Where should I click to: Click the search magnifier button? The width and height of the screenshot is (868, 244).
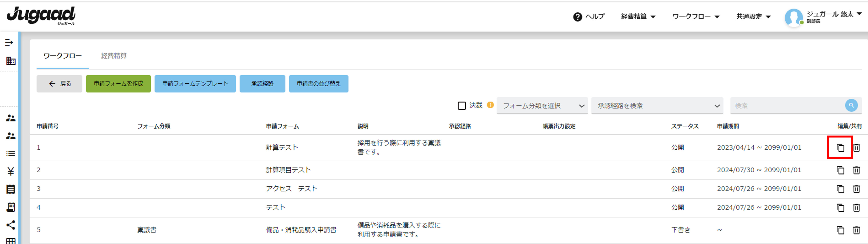tap(851, 105)
